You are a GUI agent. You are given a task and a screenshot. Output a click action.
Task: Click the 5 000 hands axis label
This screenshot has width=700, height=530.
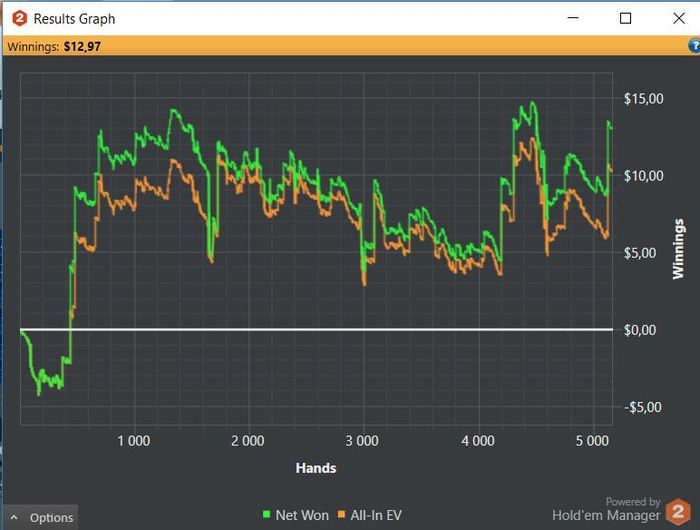click(x=592, y=441)
